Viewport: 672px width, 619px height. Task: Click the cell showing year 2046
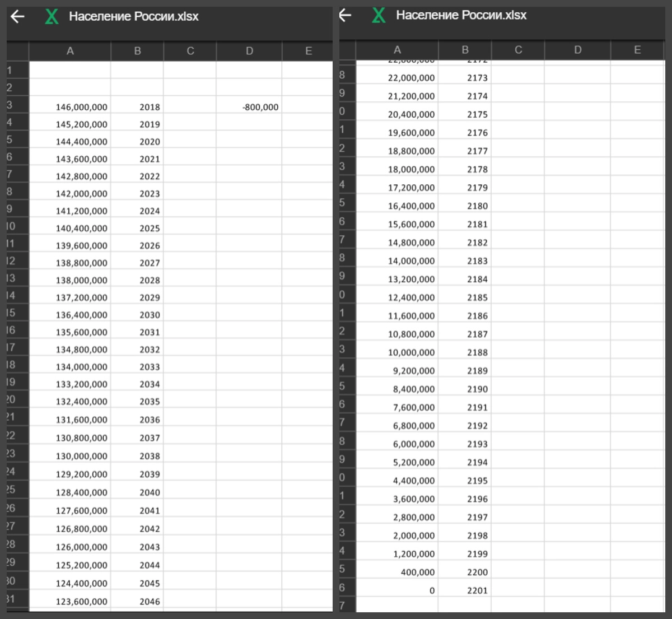[x=138, y=602]
